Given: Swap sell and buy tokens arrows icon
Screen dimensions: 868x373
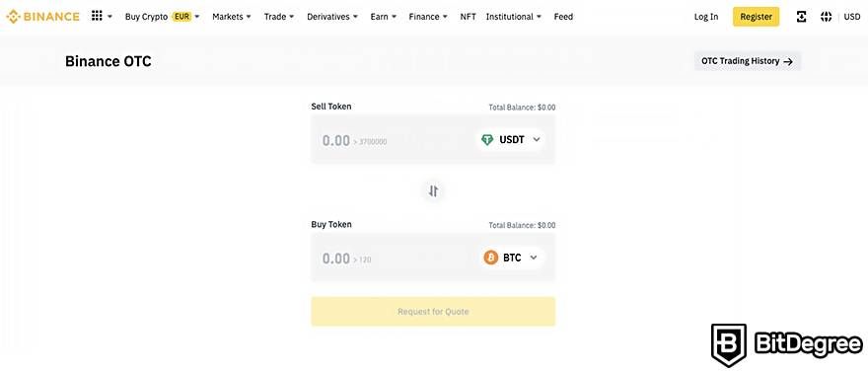Looking at the screenshot, I should pyautogui.click(x=433, y=190).
